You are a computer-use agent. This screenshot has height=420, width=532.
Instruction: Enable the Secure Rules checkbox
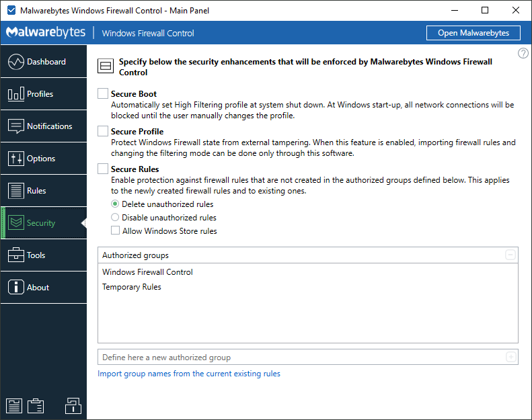[x=103, y=169]
